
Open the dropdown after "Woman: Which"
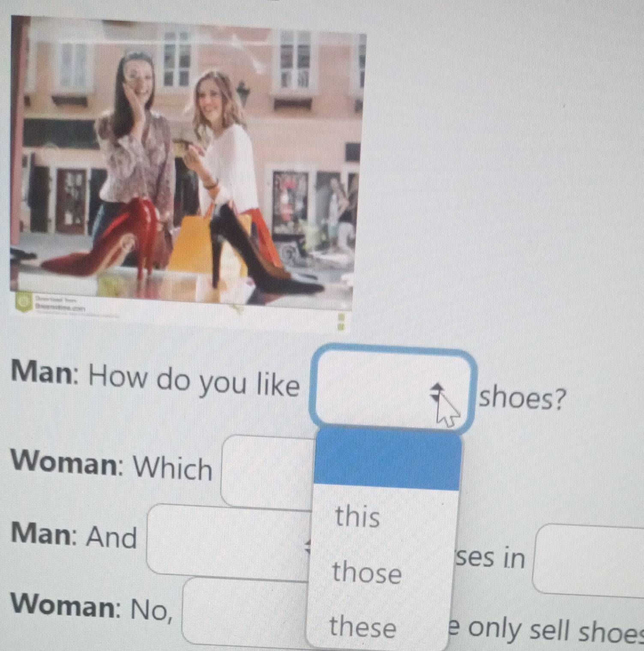click(266, 471)
